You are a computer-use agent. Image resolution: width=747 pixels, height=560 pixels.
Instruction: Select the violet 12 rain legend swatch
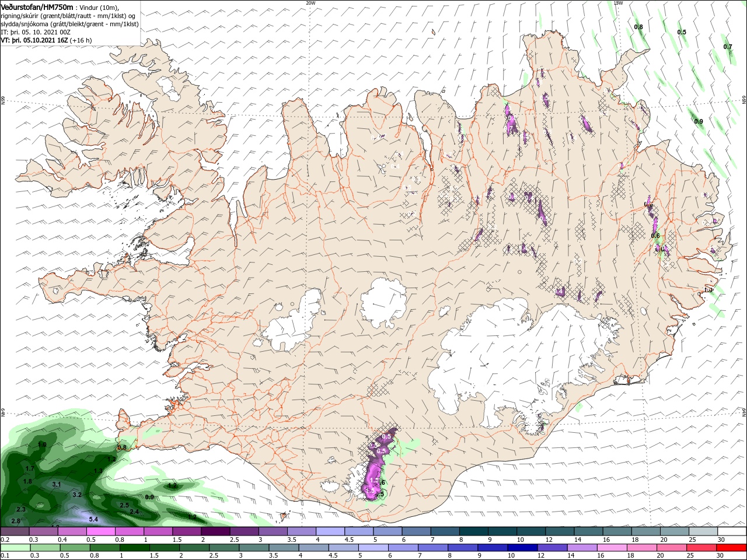coord(552,548)
